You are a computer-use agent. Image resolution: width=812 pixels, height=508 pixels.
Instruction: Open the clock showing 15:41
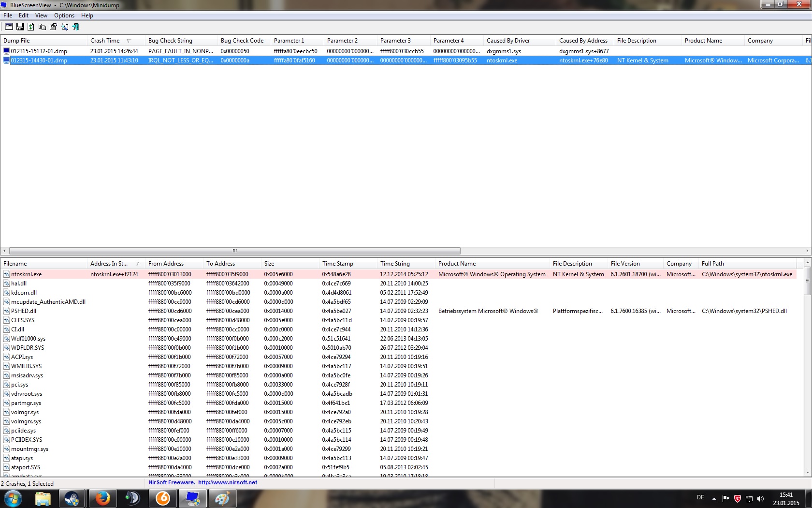pos(786,499)
